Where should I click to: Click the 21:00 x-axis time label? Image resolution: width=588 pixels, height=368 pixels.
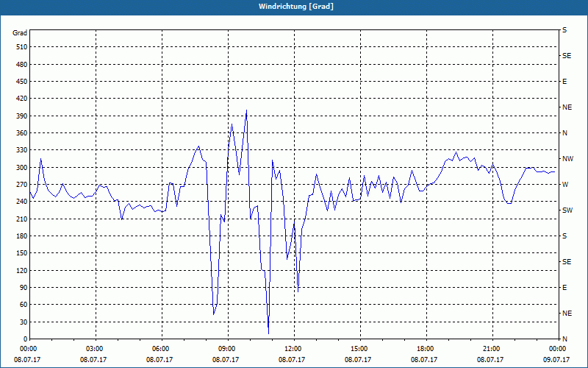[x=492, y=349]
